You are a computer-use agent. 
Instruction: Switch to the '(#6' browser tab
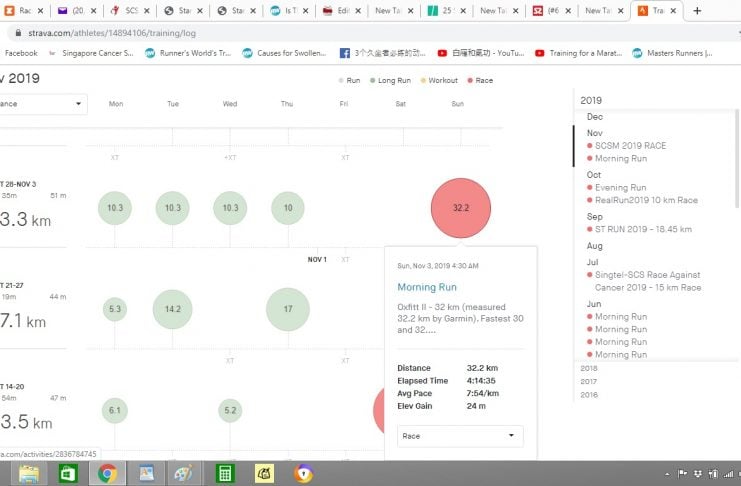(547, 10)
